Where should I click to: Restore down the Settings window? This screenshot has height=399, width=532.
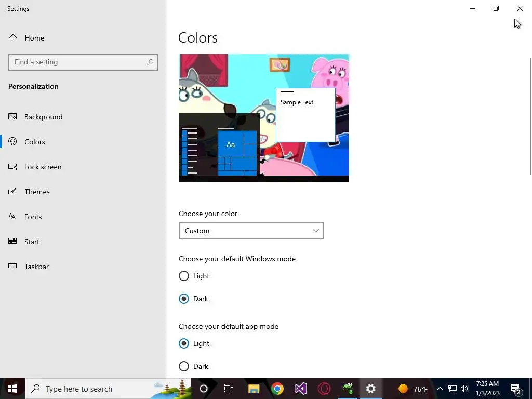pyautogui.click(x=496, y=8)
